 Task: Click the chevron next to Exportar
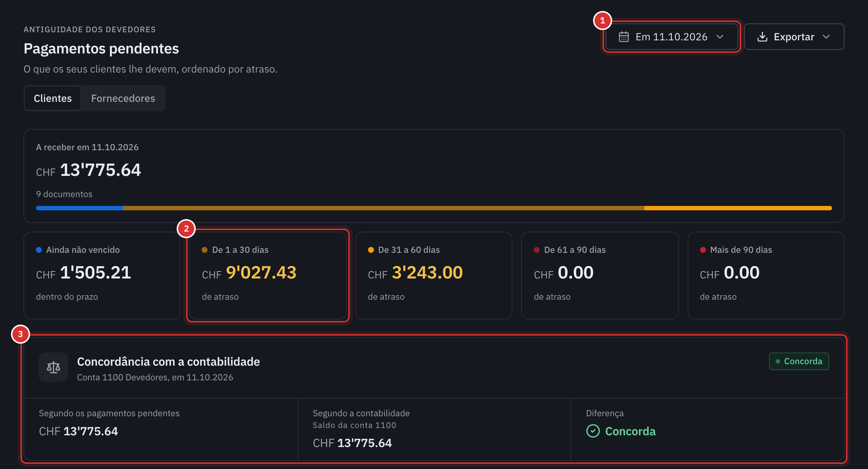click(x=826, y=37)
